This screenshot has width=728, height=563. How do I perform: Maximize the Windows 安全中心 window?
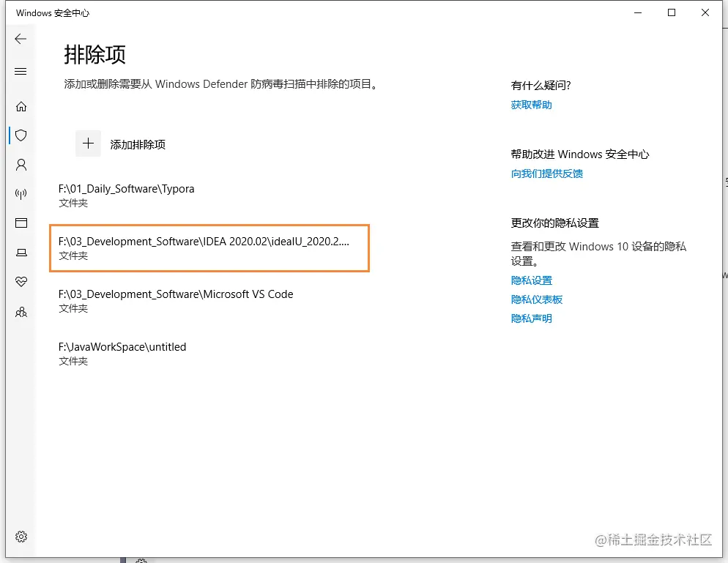[672, 12]
